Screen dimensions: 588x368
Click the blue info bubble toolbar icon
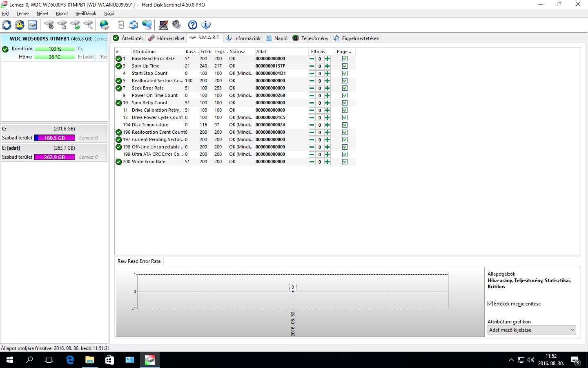click(x=206, y=25)
